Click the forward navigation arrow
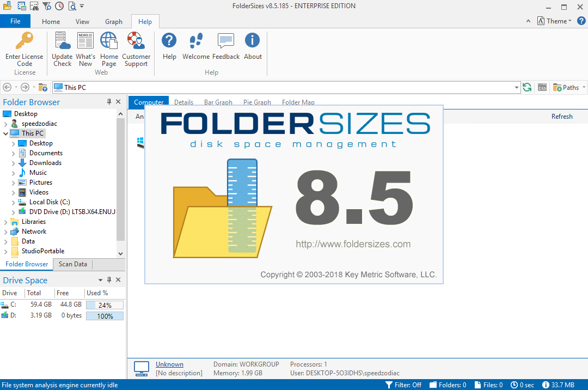 click(x=24, y=87)
